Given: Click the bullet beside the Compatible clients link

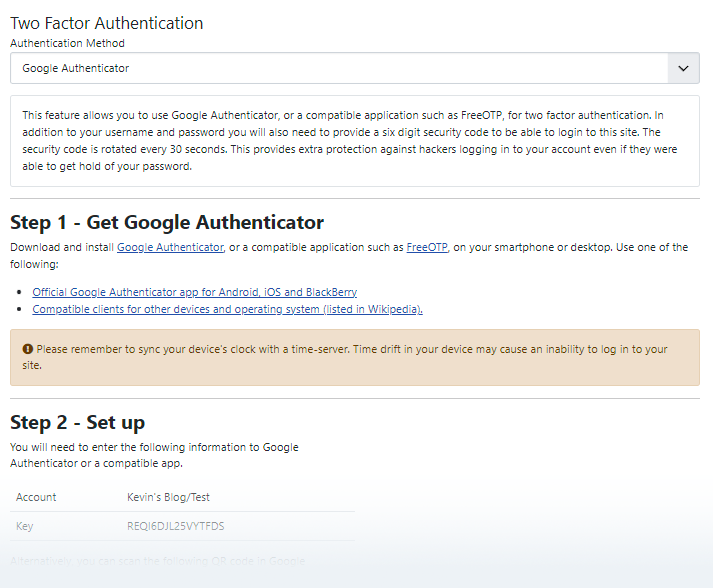Looking at the screenshot, I should (22, 310).
